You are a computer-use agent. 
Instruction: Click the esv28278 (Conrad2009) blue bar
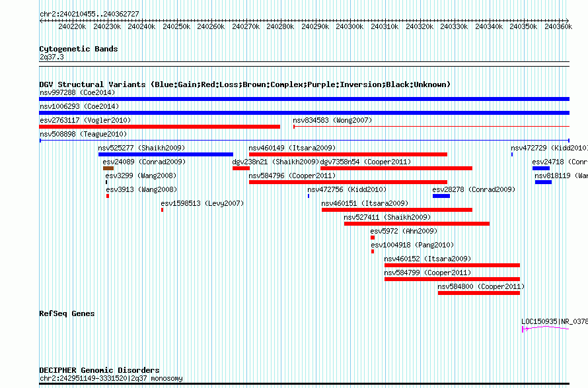tap(441, 196)
